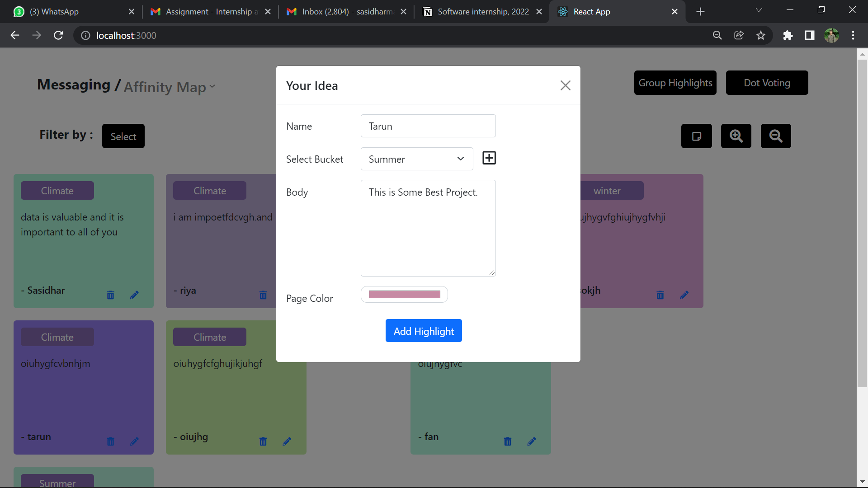
Task: Edit the winter card with pencil icon
Action: point(684,295)
